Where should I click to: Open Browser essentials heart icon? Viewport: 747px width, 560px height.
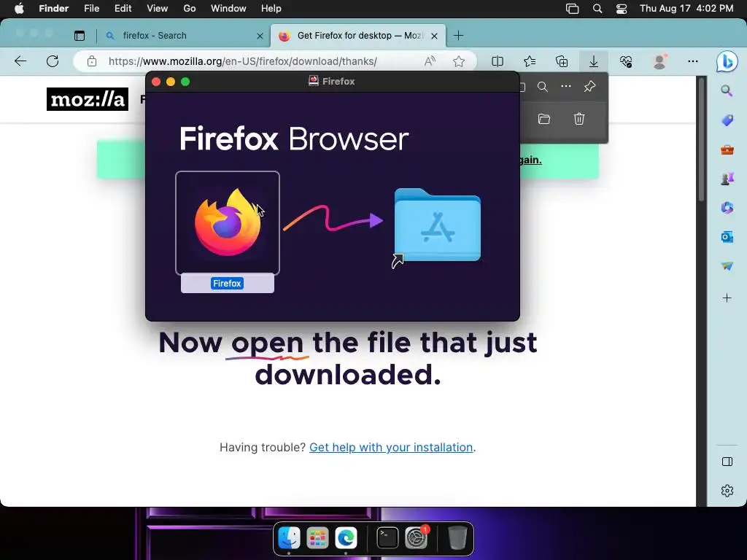click(625, 61)
